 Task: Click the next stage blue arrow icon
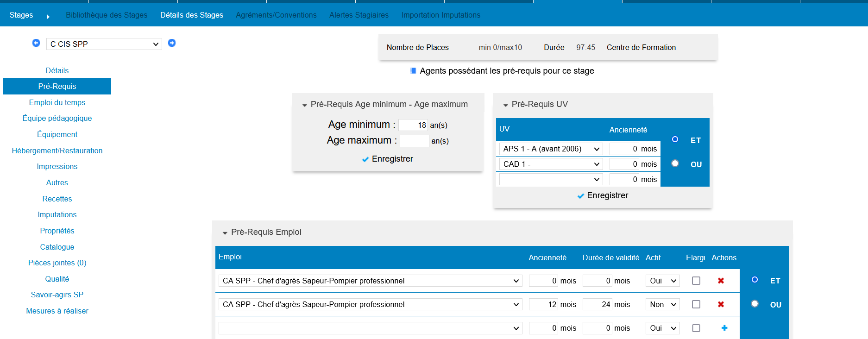click(x=172, y=43)
